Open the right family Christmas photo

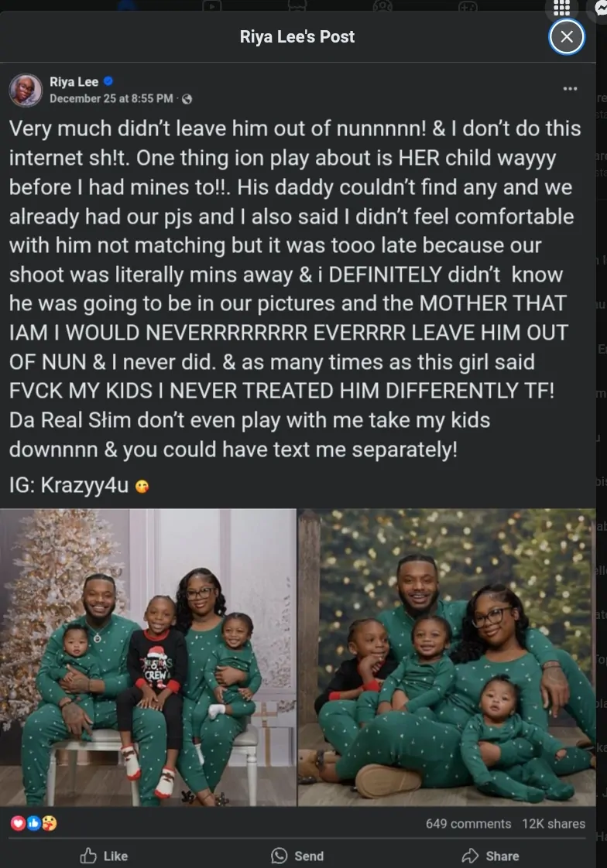(447, 657)
